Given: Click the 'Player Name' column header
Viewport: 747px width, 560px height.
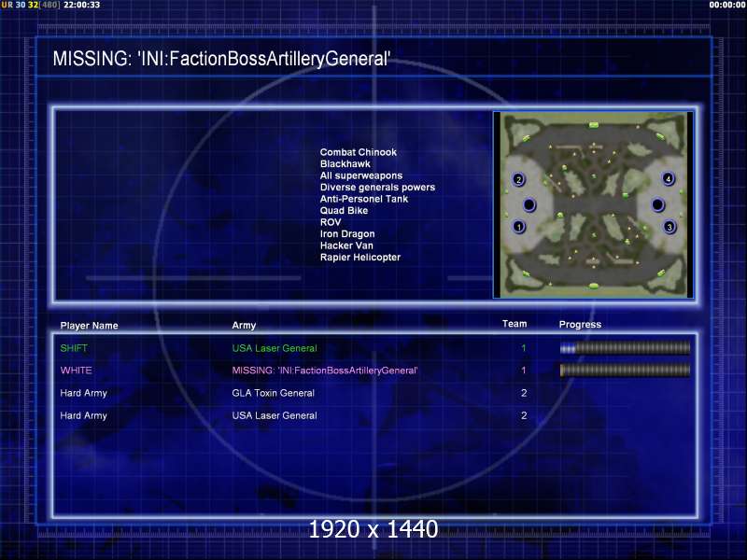Looking at the screenshot, I should (x=89, y=326).
